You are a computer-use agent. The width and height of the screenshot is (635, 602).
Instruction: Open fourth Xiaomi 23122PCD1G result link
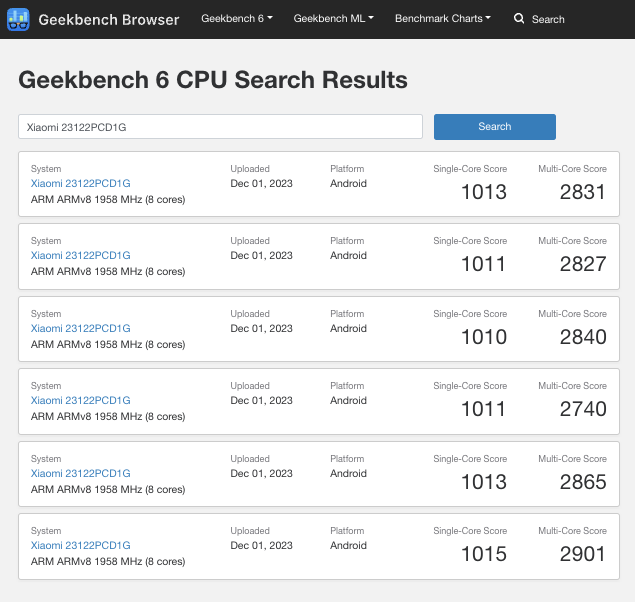(81, 400)
